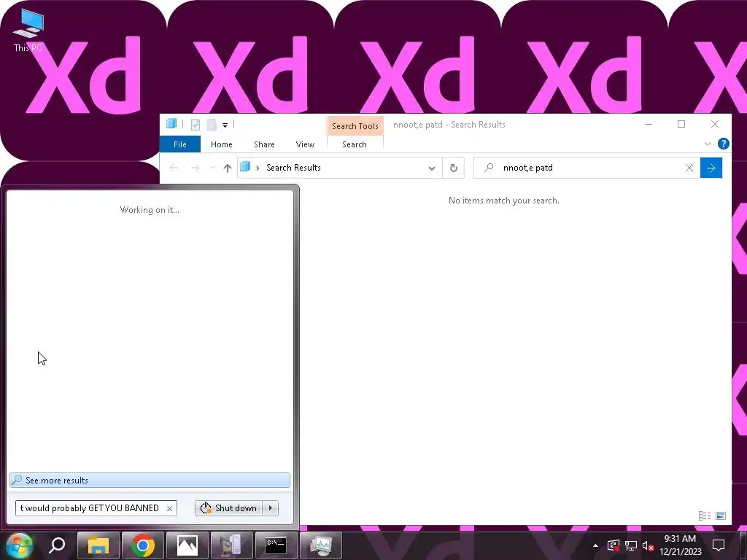Image resolution: width=747 pixels, height=560 pixels.
Task: Click New folder quick access icon
Action: (x=212, y=125)
